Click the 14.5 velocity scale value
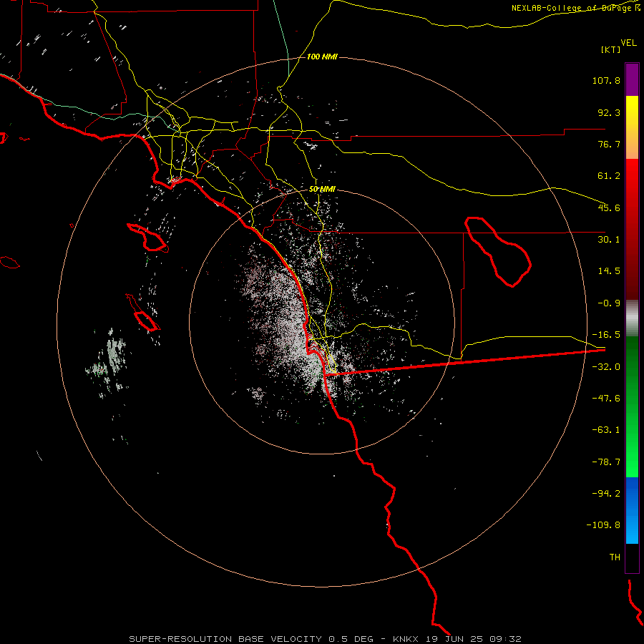The height and width of the screenshot is (644, 644). tap(609, 271)
